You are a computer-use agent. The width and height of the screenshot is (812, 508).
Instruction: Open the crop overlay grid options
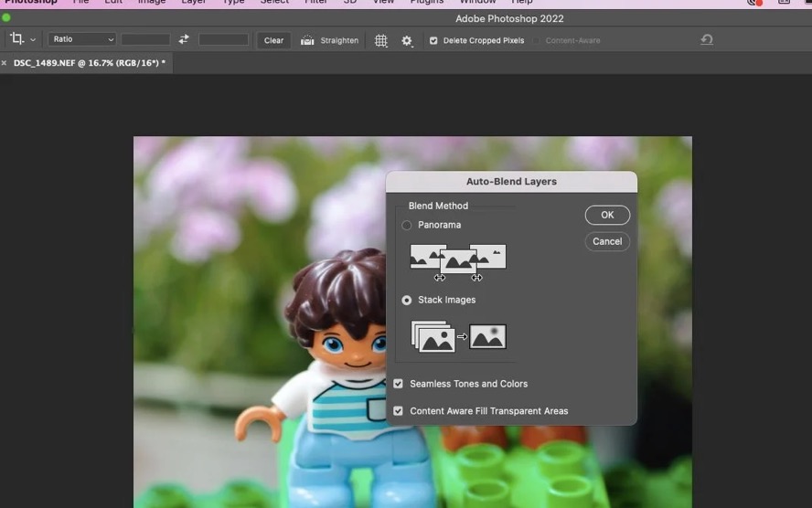click(380, 40)
